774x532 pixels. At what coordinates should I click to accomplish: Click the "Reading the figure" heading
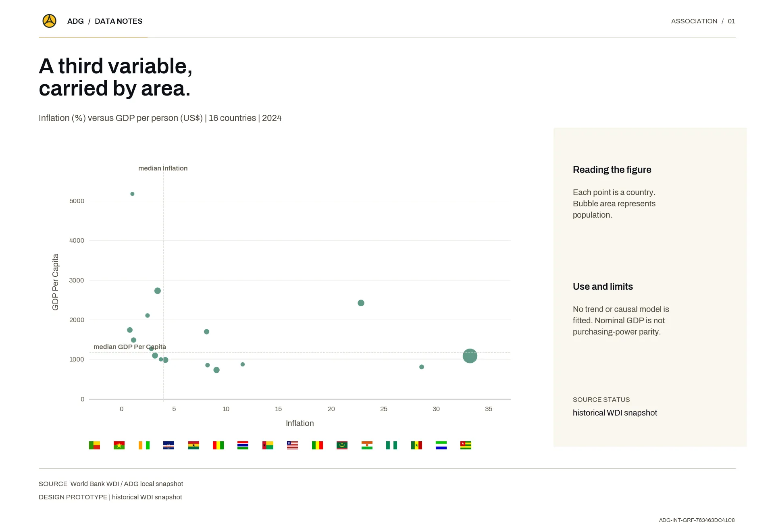coord(612,170)
